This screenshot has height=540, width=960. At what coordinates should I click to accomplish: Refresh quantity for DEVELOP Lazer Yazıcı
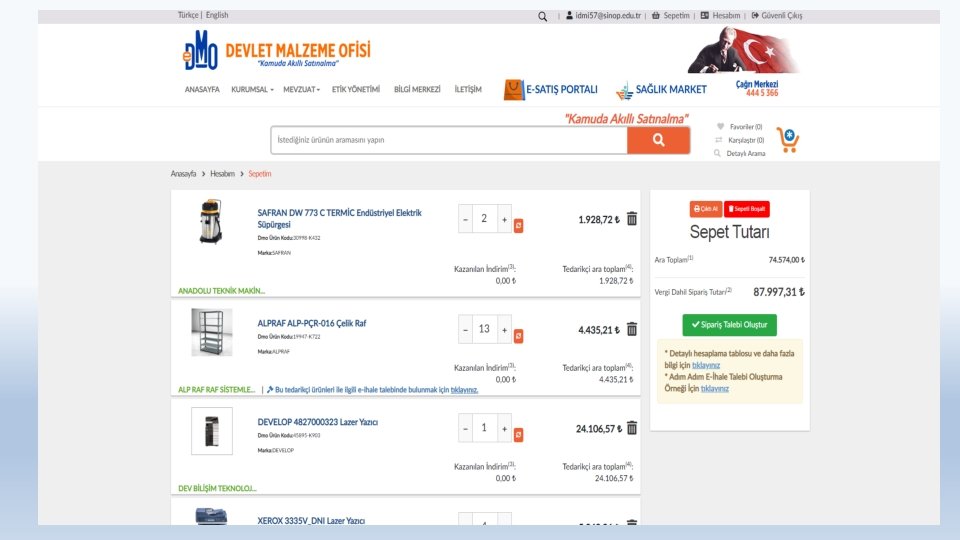(519, 435)
